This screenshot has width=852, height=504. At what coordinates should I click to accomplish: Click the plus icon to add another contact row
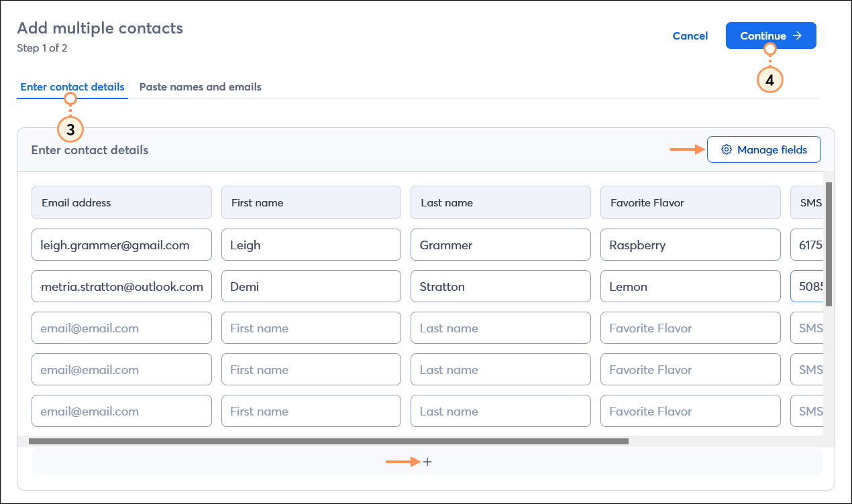click(427, 461)
